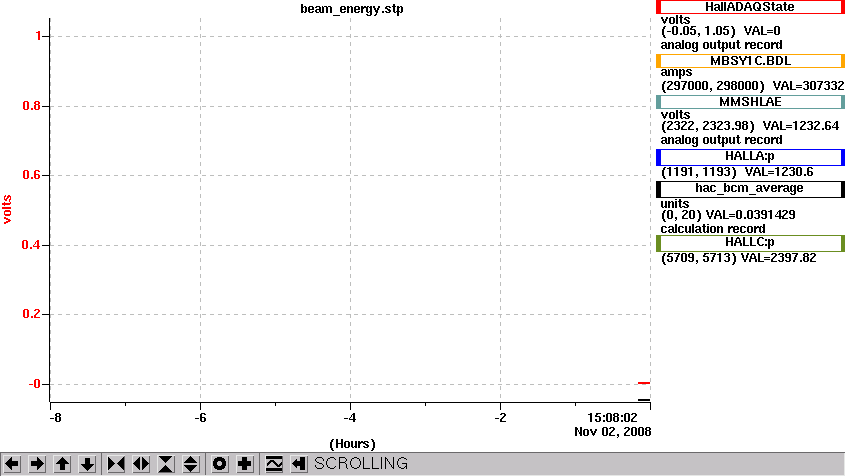This screenshot has height=476, width=845.
Task: Click the Nov 02, 2008 date label
Action: [x=613, y=432]
